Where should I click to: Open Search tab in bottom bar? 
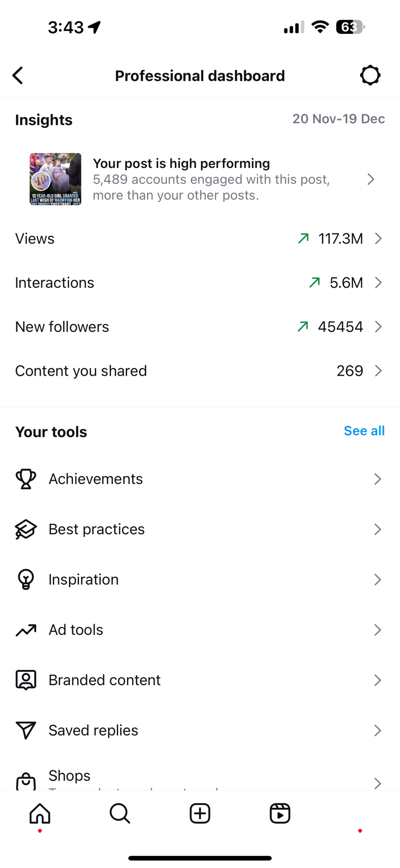coord(120,813)
